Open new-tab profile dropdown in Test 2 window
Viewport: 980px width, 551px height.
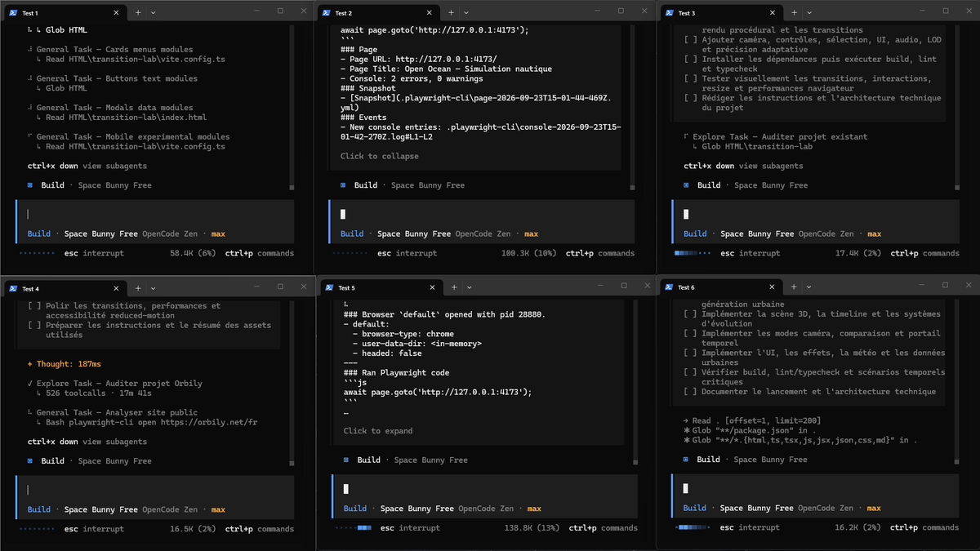[466, 13]
